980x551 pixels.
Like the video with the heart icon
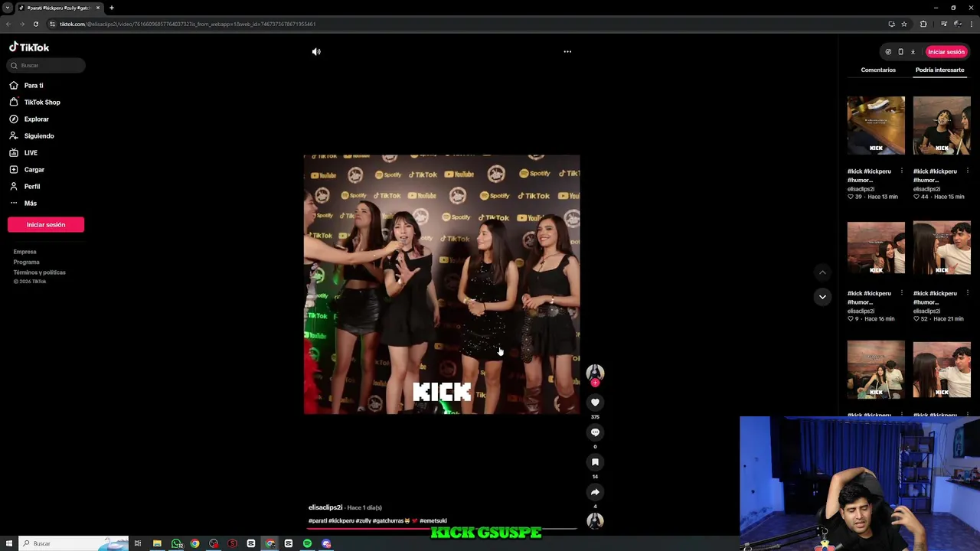click(x=595, y=402)
